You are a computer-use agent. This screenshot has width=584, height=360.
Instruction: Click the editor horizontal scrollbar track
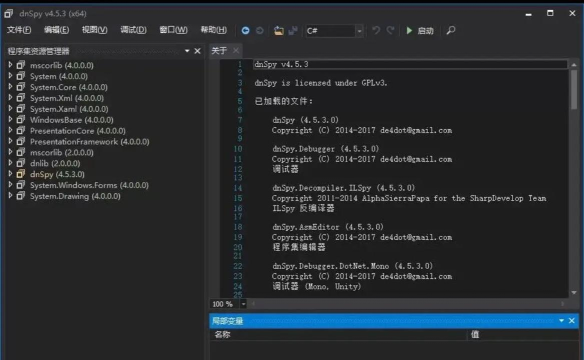point(409,304)
